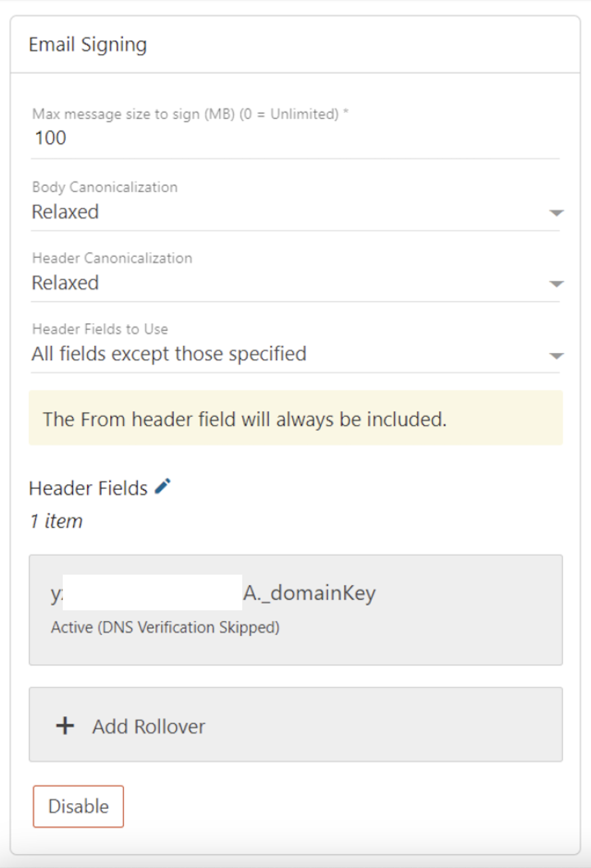This screenshot has height=868, width=591.
Task: Click the Header Fields edit pencil icon
Action: point(163,486)
